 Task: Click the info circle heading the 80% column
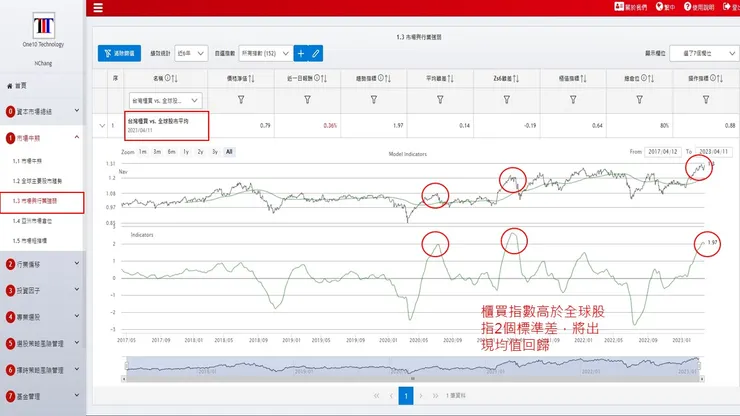(643, 78)
